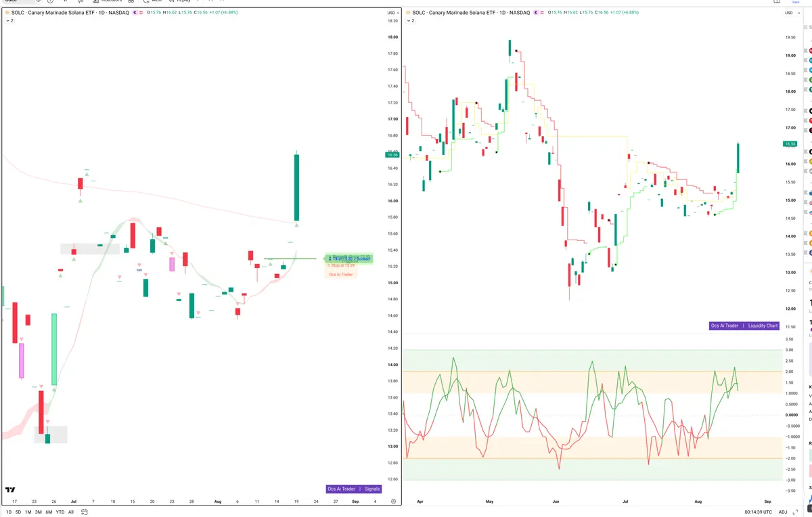
Task: Select the 1M time range
Action: 28,512
